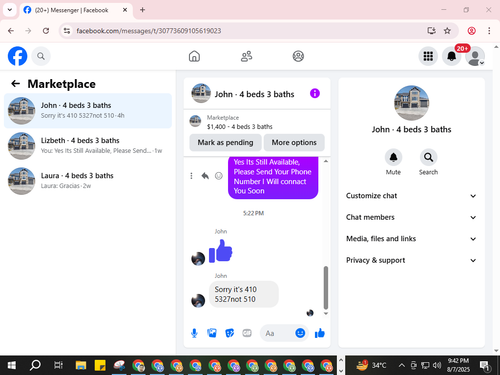Reload the page with the refresh icon

[46, 31]
